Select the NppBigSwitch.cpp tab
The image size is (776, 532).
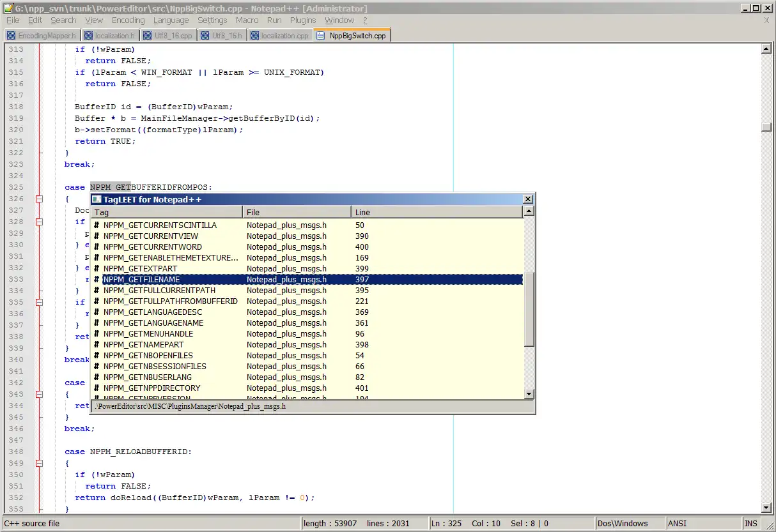point(352,35)
